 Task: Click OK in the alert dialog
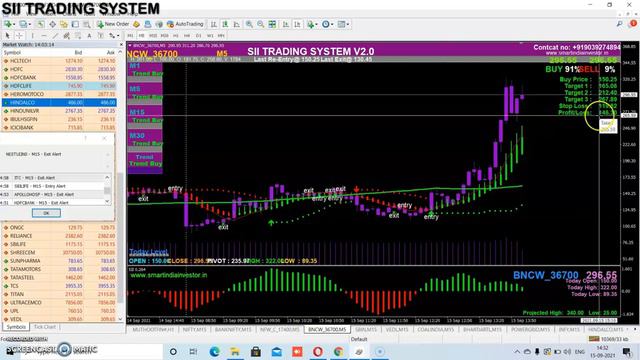[x=46, y=213]
